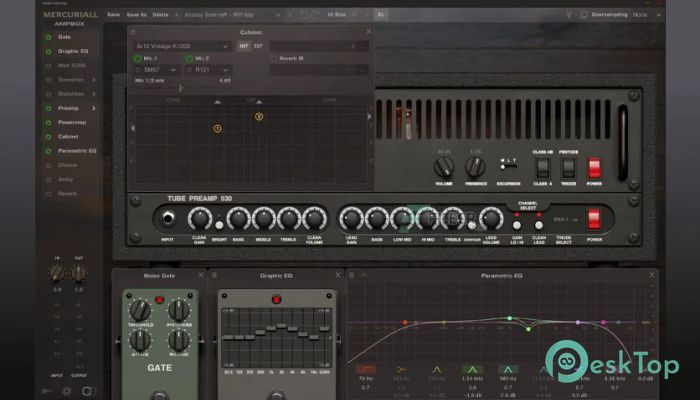This screenshot has width=700, height=400.
Task: Click the main Input level knob
Action: pyautogui.click(x=57, y=273)
